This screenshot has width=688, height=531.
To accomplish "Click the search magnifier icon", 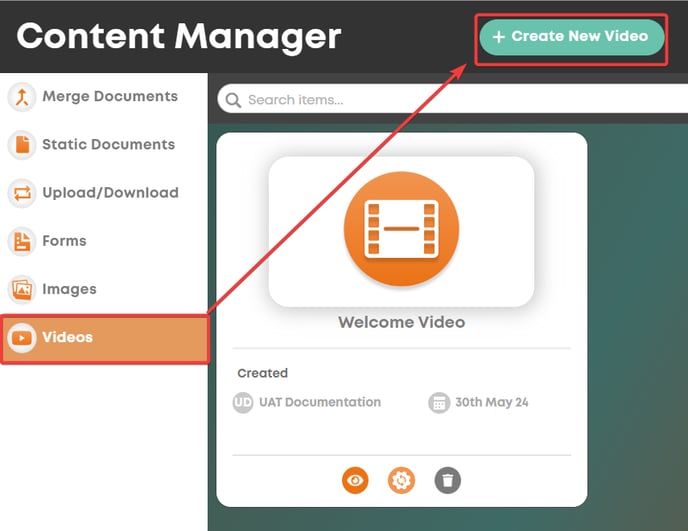I will click(233, 100).
